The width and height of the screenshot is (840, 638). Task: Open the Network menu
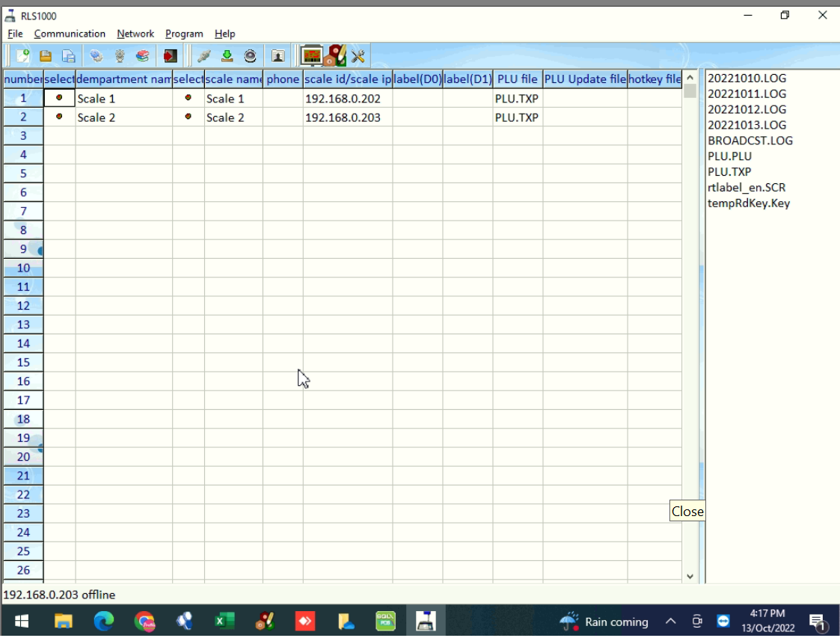(x=135, y=34)
